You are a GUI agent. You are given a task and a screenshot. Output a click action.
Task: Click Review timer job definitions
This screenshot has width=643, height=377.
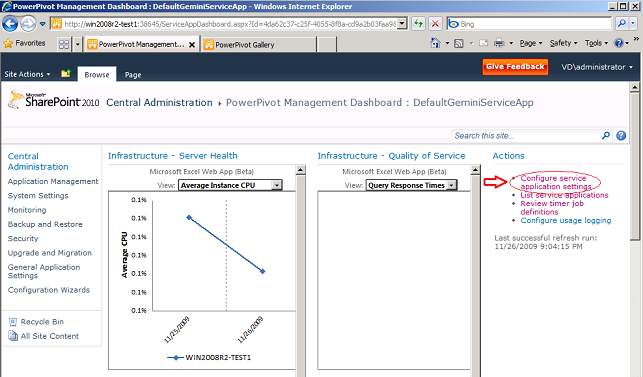(552, 208)
